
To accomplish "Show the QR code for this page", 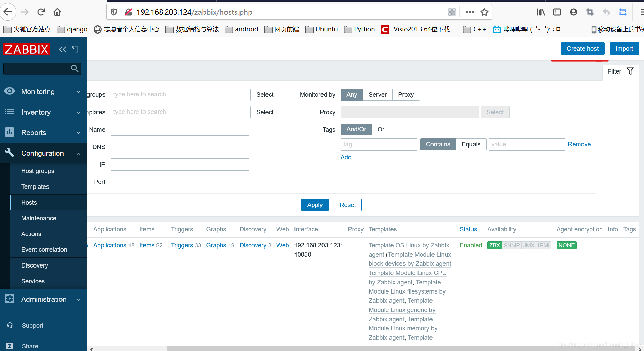I will tap(452, 12).
